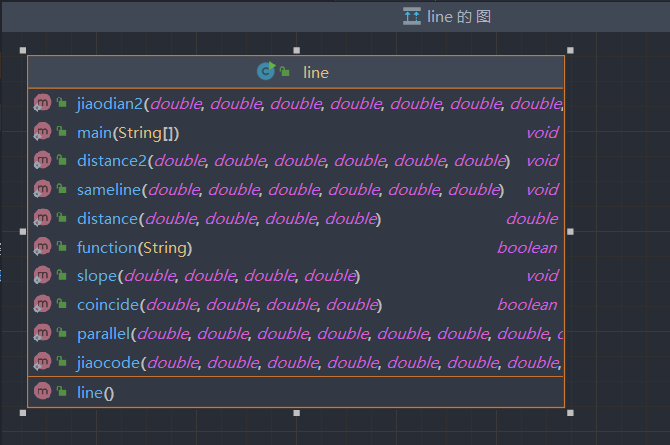Click the middle-left edge handle of the line node

click(23, 232)
